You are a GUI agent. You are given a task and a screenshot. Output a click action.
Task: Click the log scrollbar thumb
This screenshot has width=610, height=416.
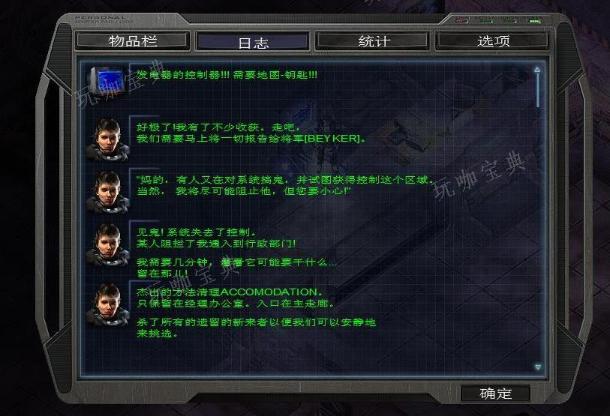538,90
